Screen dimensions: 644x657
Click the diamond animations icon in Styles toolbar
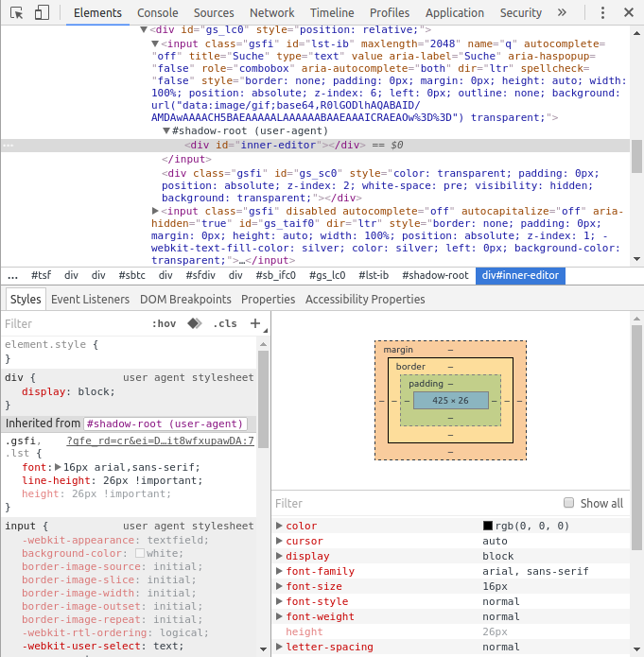point(194,323)
